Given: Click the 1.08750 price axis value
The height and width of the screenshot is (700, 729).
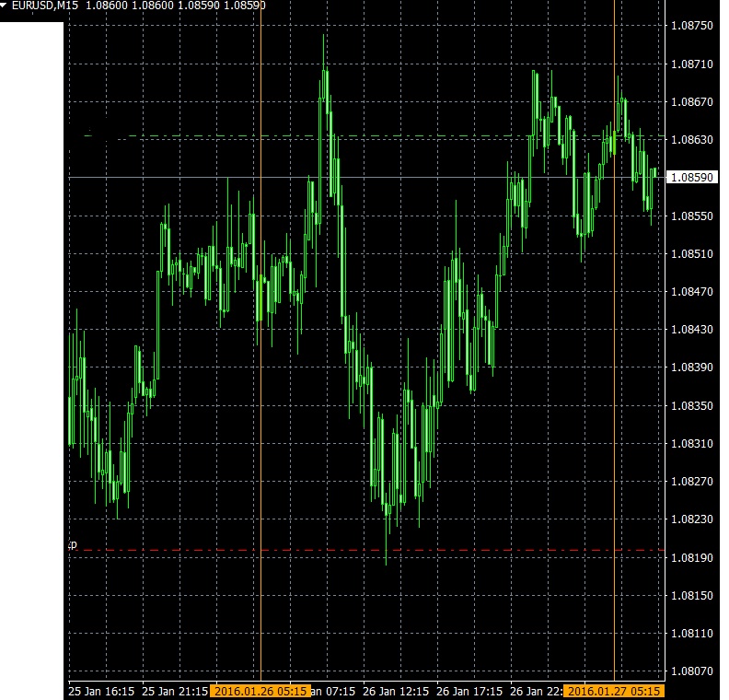Looking at the screenshot, I should tap(692, 26).
